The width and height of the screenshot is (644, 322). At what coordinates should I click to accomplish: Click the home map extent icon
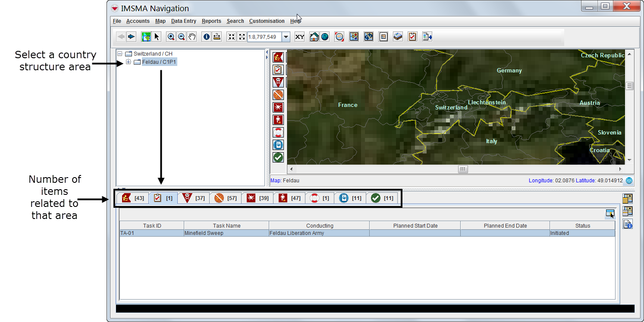tap(314, 37)
